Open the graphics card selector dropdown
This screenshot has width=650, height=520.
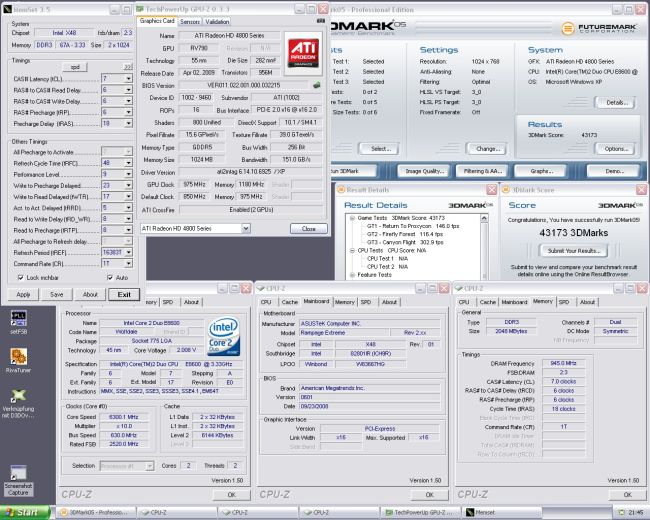pyautogui.click(x=245, y=229)
